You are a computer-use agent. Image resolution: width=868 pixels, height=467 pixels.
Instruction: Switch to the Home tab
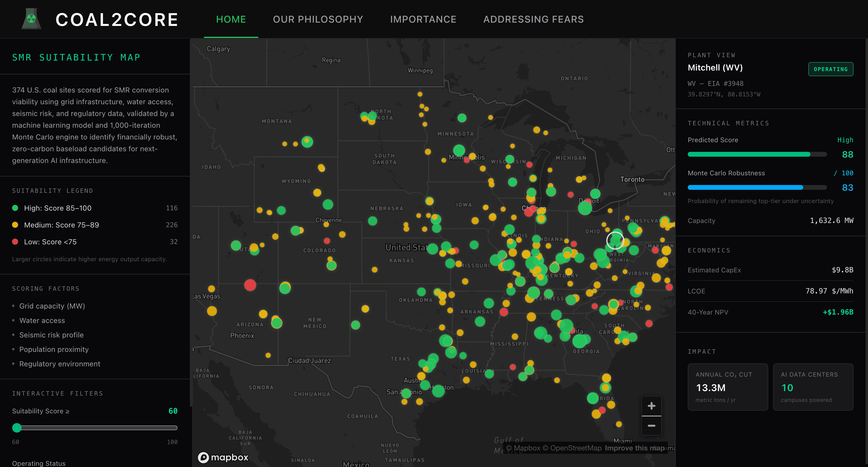231,19
